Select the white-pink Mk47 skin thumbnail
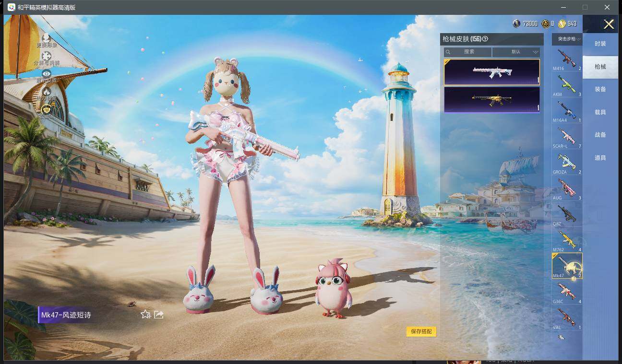Screen dimensions: 622x364 (x=492, y=72)
